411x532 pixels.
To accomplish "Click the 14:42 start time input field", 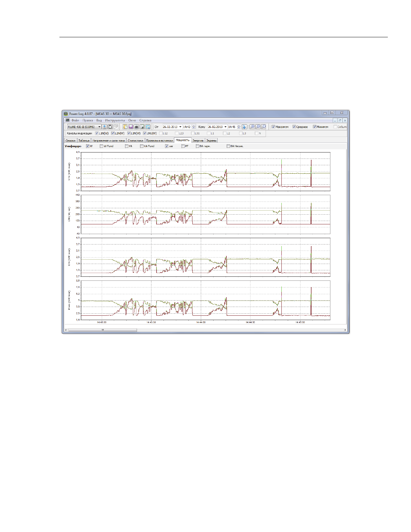I will 187,127.
